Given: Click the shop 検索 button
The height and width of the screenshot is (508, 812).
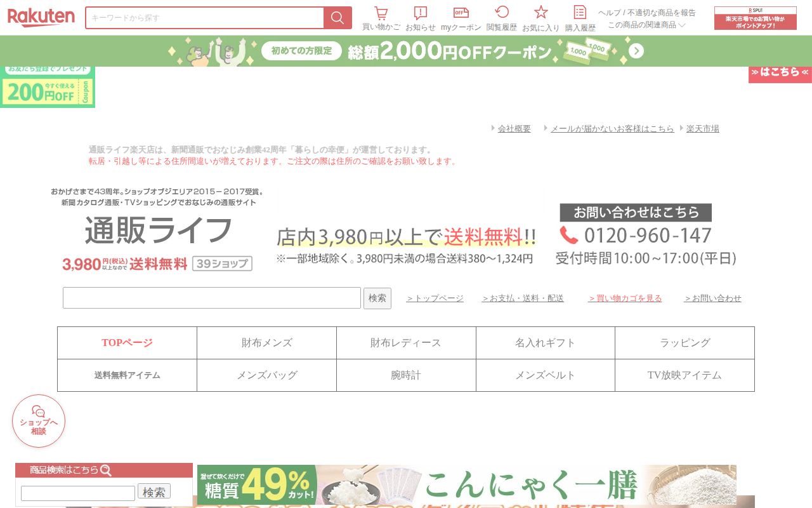Looking at the screenshot, I should click(377, 298).
